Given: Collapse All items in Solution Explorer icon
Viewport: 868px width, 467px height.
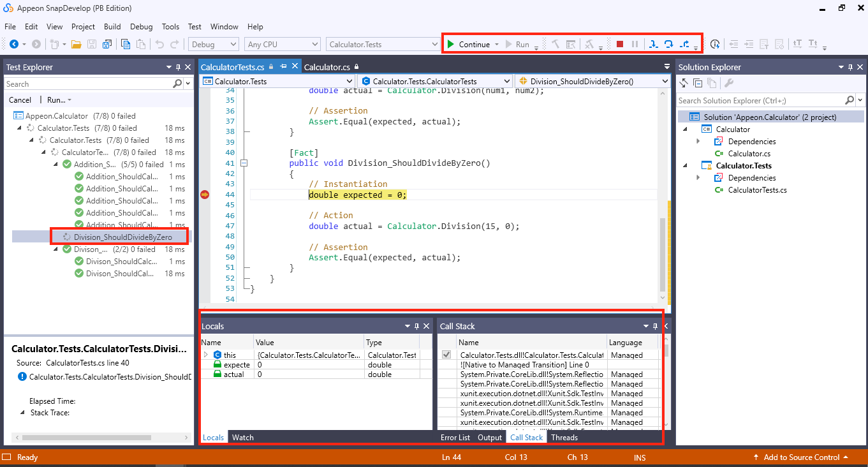Looking at the screenshot, I should [x=698, y=83].
